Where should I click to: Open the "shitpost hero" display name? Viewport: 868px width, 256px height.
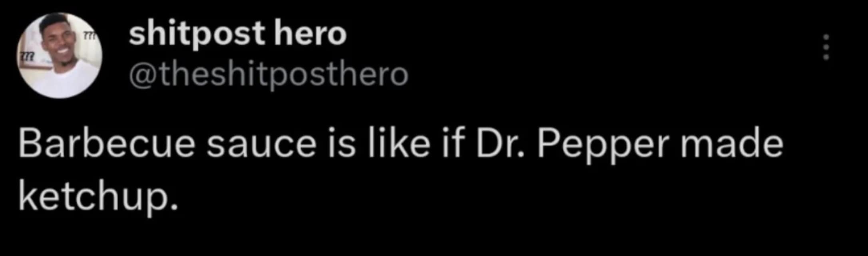coord(237,34)
